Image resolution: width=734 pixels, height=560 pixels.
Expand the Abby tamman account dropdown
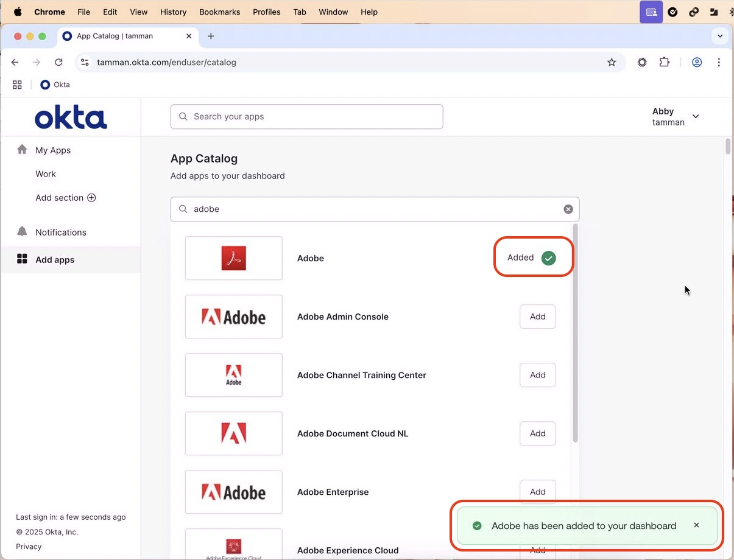click(x=696, y=116)
